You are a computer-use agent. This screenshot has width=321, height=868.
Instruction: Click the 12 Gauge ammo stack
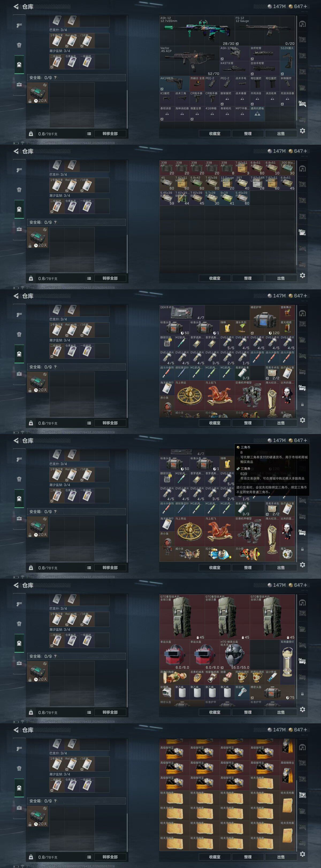[227, 183]
